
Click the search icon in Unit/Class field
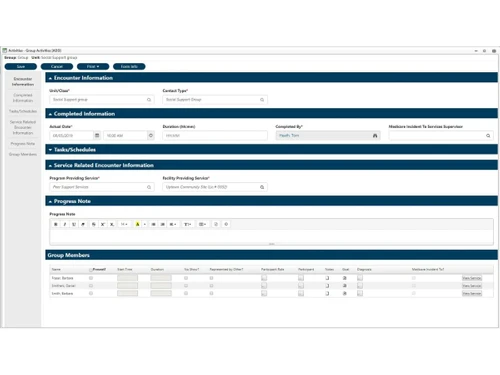click(x=149, y=100)
